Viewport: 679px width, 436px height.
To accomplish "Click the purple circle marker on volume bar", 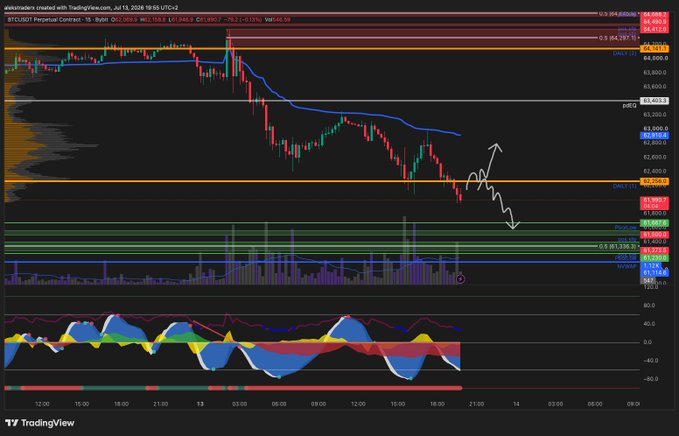I will pyautogui.click(x=461, y=279).
